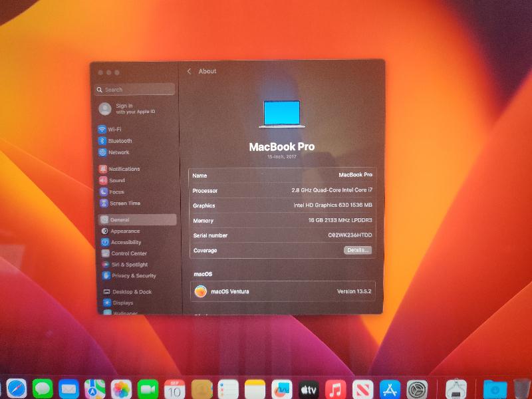Open Maps from the dock
532x399 pixels.
point(94,389)
